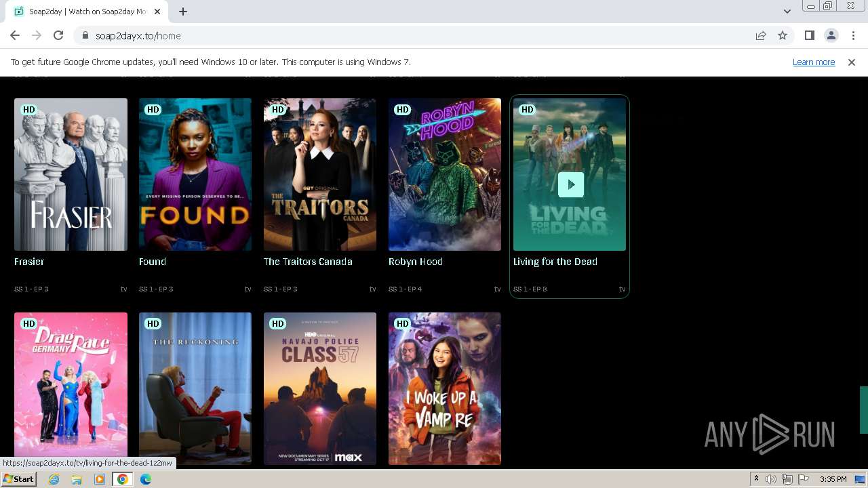The image size is (868, 488).
Task: Click the 3:35 PM system clock
Action: tap(833, 479)
